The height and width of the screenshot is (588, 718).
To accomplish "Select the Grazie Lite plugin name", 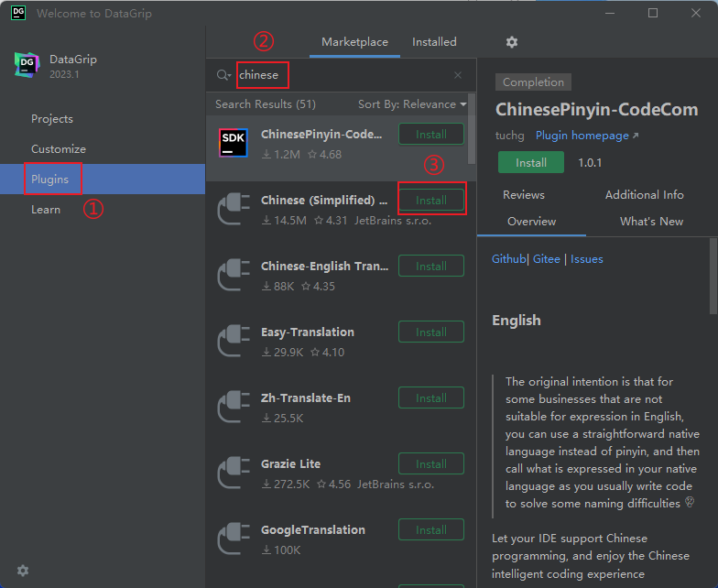I will coord(291,464).
